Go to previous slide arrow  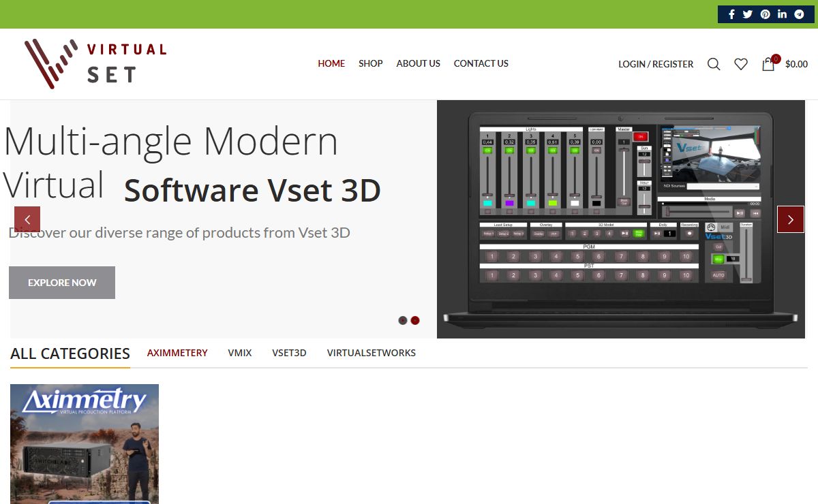(27, 219)
